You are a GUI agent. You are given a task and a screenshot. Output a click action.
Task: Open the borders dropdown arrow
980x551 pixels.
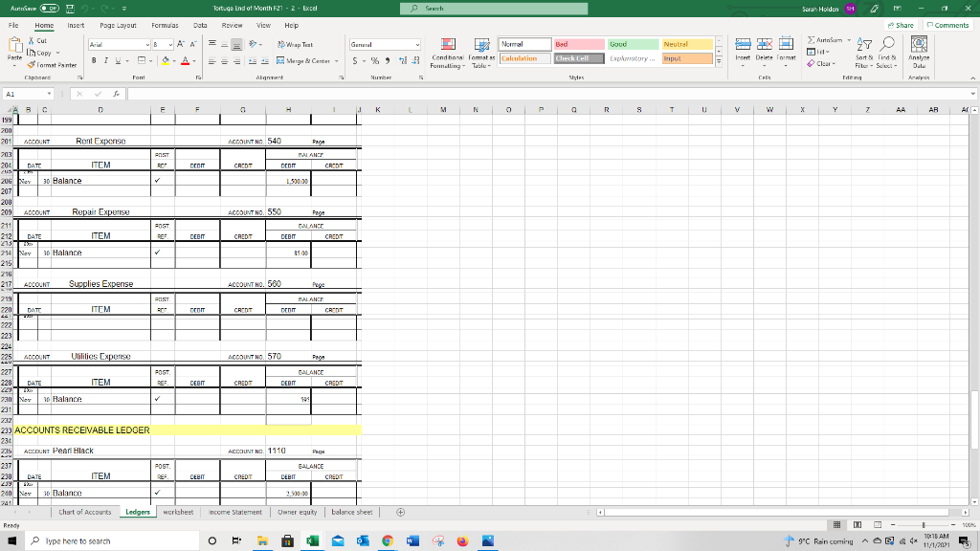coord(150,61)
